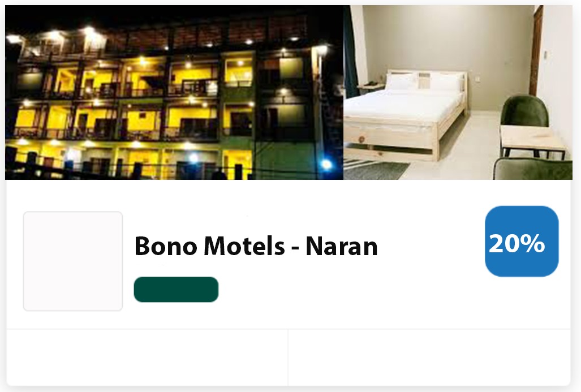
Task: Click the blue 20% discount badge
Action: pyautogui.click(x=522, y=241)
